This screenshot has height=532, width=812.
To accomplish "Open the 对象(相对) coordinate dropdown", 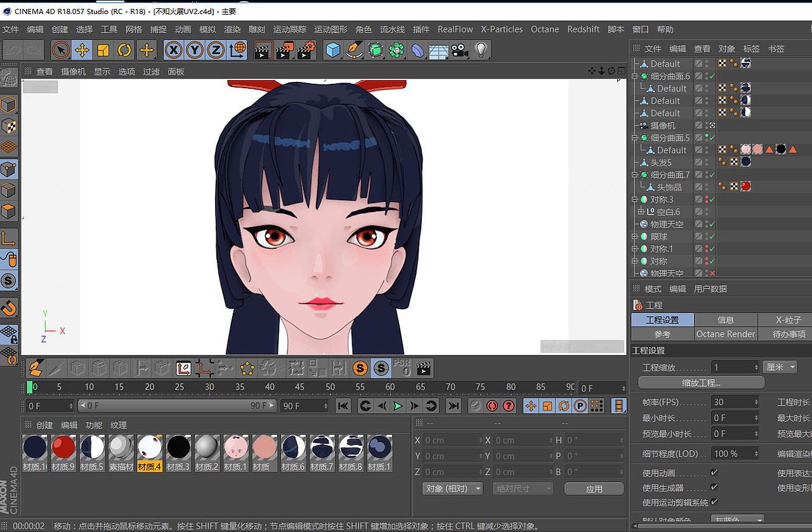I will click(452, 487).
